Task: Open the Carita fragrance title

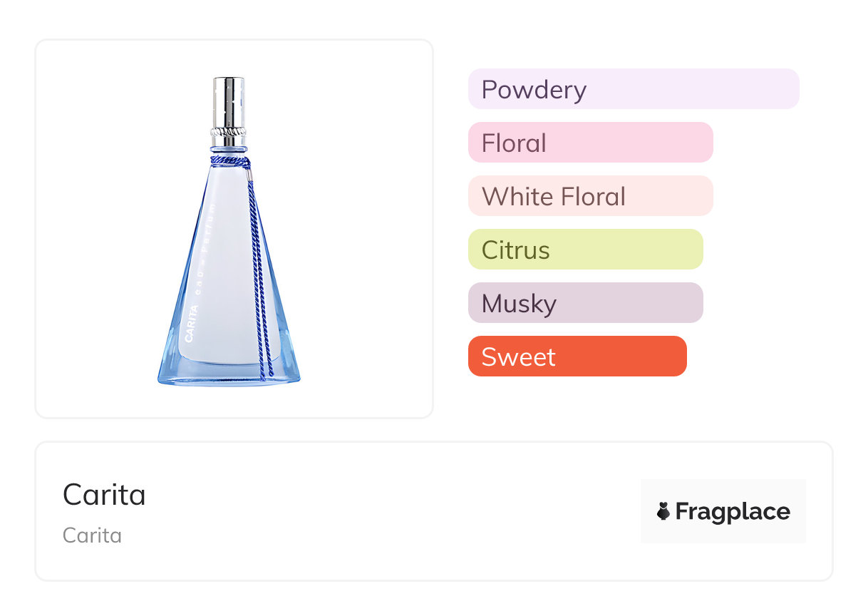Action: pos(104,495)
